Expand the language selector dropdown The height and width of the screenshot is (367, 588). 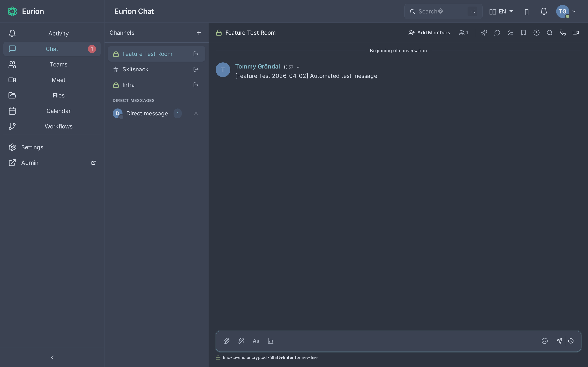pos(501,11)
